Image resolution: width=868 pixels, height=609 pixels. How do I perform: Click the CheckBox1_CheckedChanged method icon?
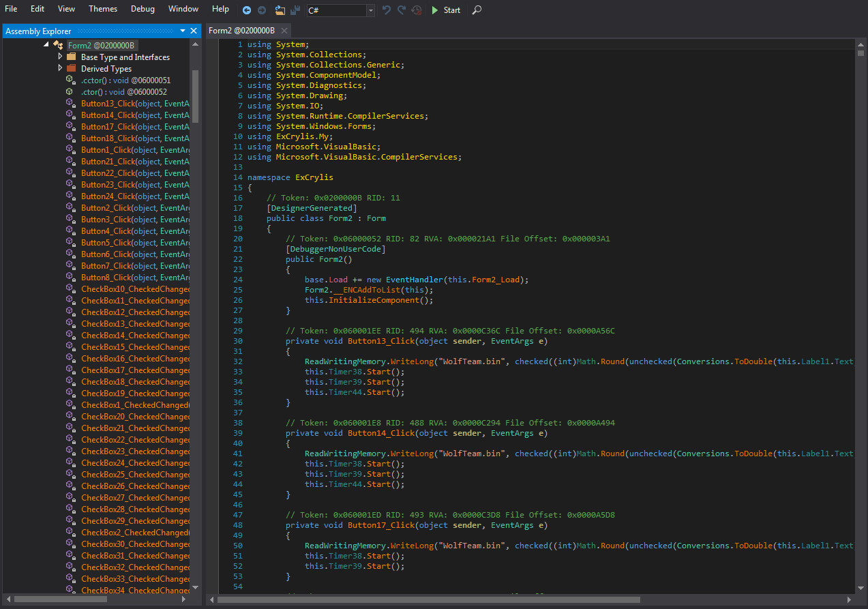tap(70, 404)
